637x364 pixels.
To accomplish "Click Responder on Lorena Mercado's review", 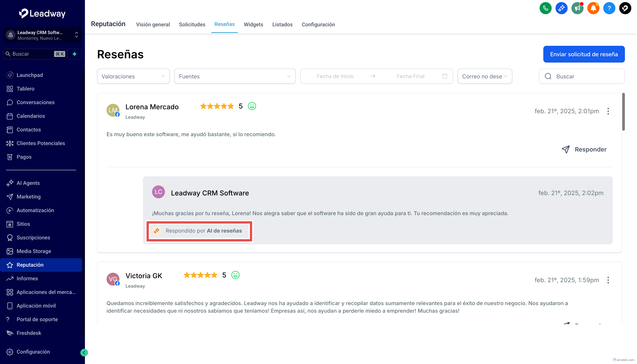I will click(x=584, y=149).
